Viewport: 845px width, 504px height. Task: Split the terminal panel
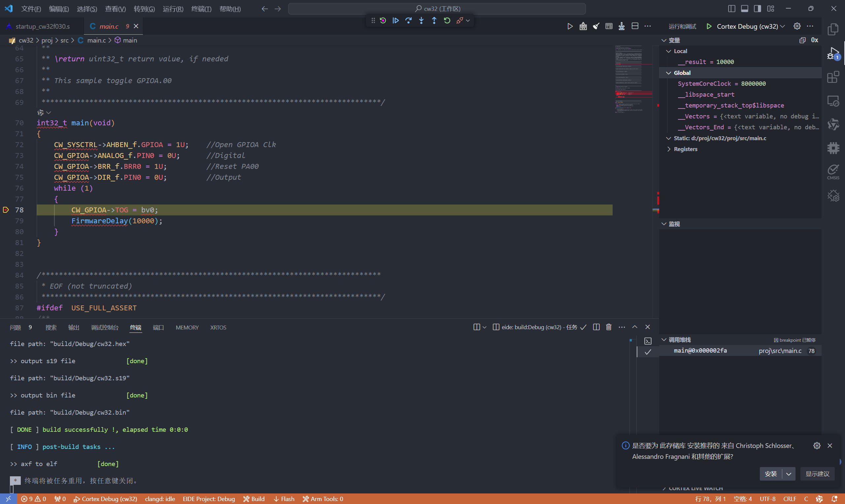pyautogui.click(x=596, y=327)
